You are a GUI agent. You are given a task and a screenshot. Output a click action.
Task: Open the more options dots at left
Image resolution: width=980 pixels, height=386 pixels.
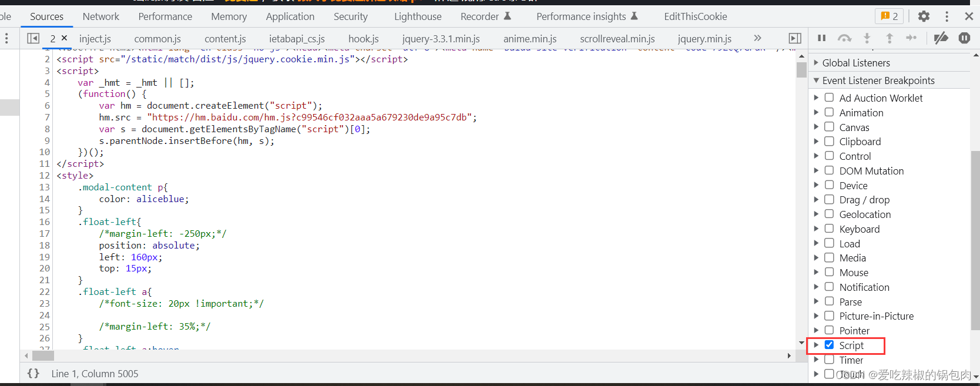(x=6, y=38)
